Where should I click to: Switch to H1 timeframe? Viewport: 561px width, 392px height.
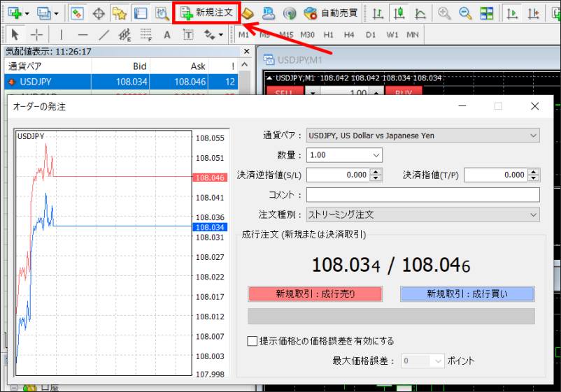point(329,35)
